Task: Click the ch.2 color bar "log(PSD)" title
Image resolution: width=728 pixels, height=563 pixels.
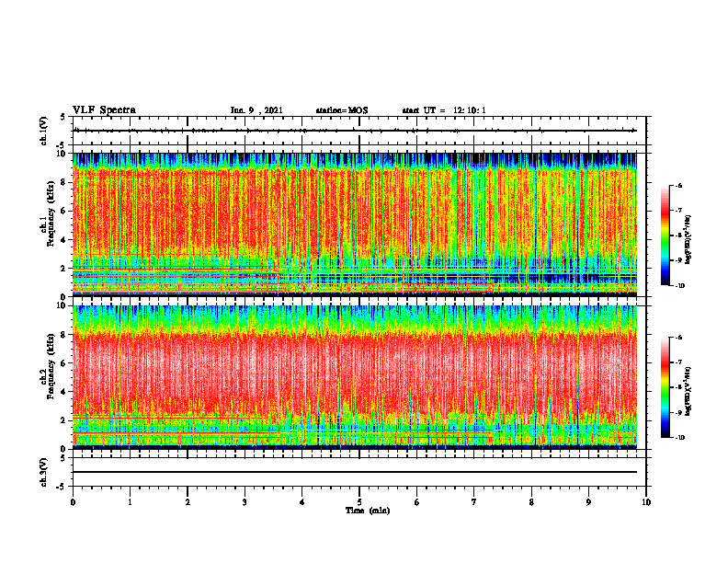Action: click(688, 392)
